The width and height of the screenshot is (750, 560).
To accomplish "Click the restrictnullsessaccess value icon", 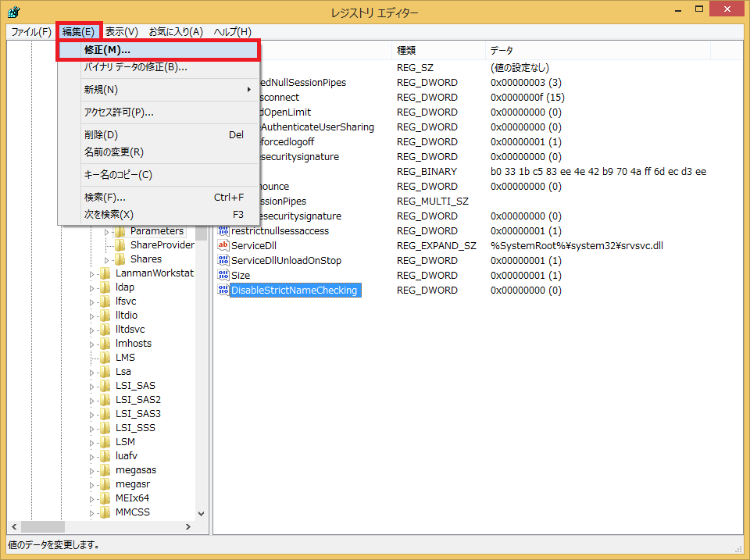I will 223,230.
